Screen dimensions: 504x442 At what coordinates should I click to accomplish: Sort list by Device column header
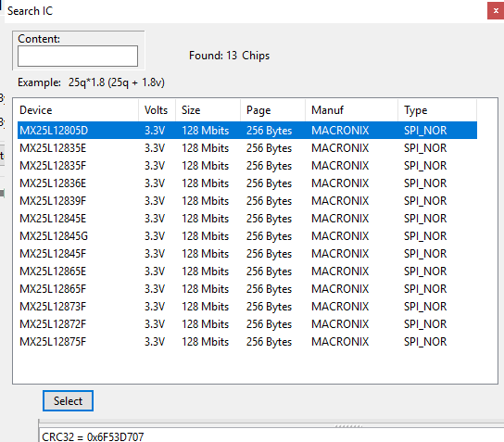pyautogui.click(x=78, y=110)
